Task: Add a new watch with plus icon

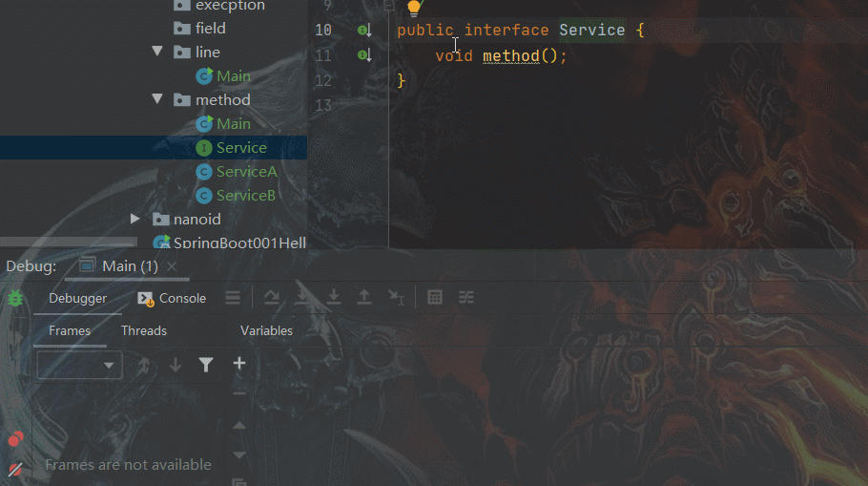Action: (x=239, y=364)
